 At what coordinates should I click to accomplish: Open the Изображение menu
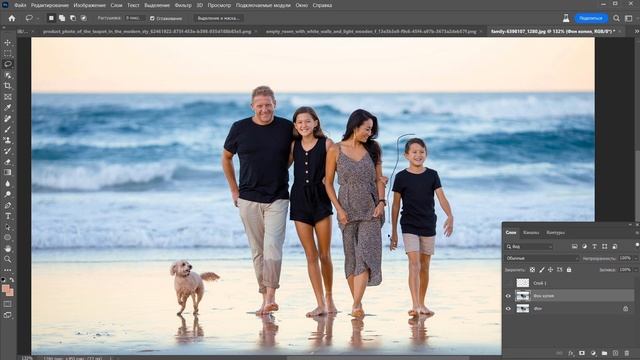(89, 5)
